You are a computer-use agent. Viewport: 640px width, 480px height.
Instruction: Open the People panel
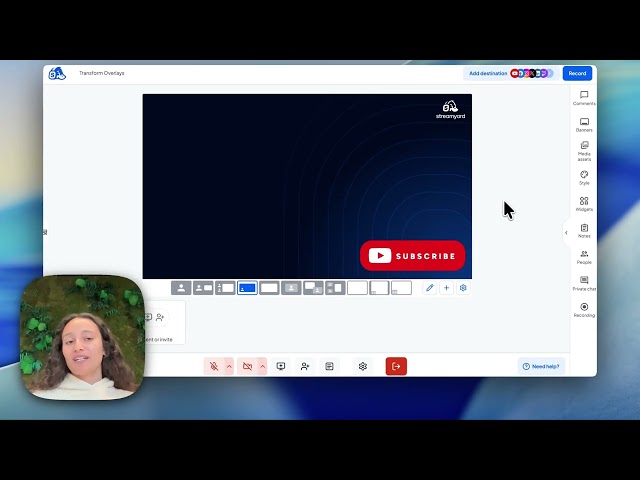tap(584, 257)
